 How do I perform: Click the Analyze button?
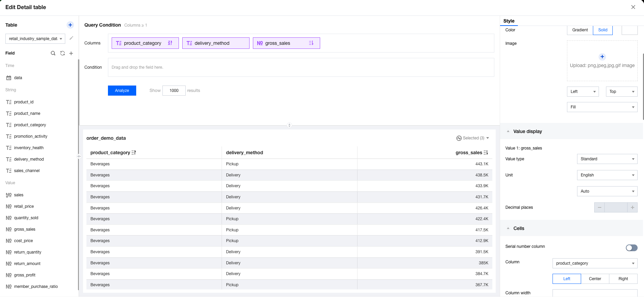point(122,91)
